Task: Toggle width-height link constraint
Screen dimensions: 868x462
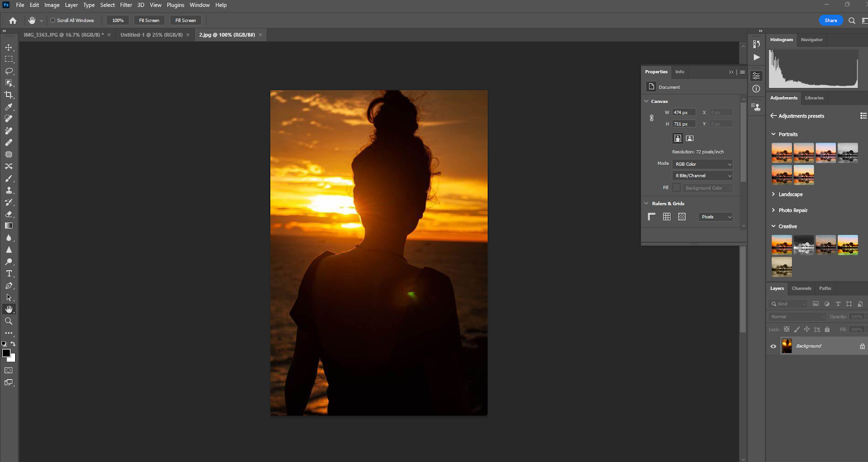Action: point(652,118)
